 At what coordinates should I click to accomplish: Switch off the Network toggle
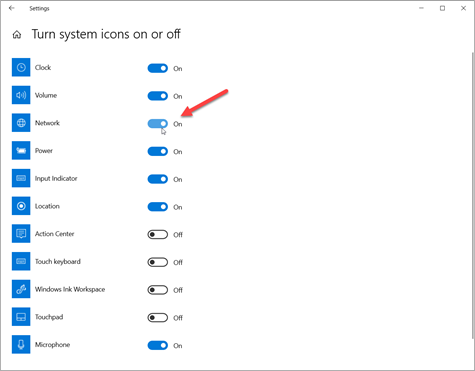coord(158,123)
